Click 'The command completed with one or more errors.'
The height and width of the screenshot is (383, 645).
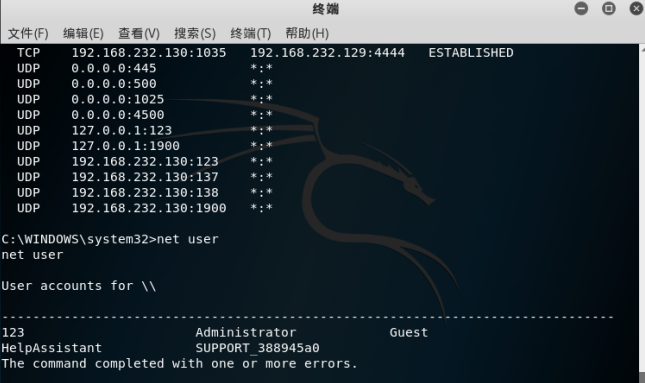point(179,363)
